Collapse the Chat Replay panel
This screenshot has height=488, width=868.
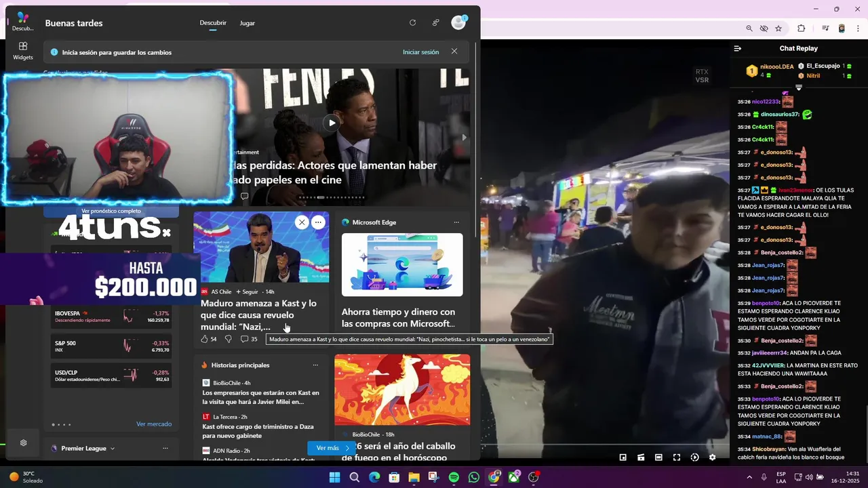coord(738,48)
